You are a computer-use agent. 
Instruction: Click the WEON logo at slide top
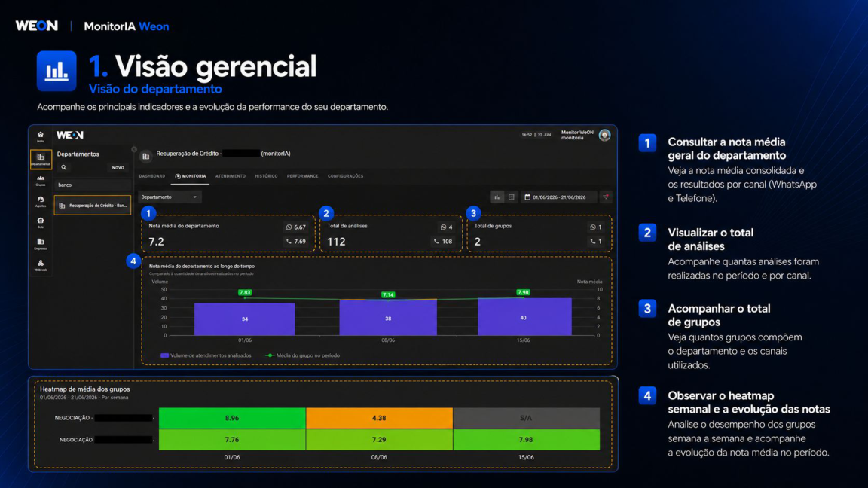(36, 26)
